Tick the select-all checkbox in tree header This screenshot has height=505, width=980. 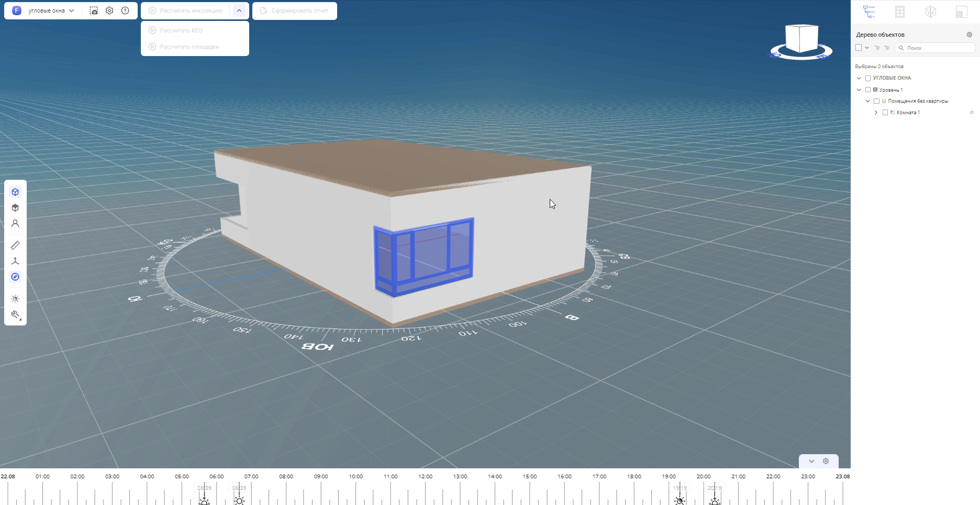click(859, 48)
